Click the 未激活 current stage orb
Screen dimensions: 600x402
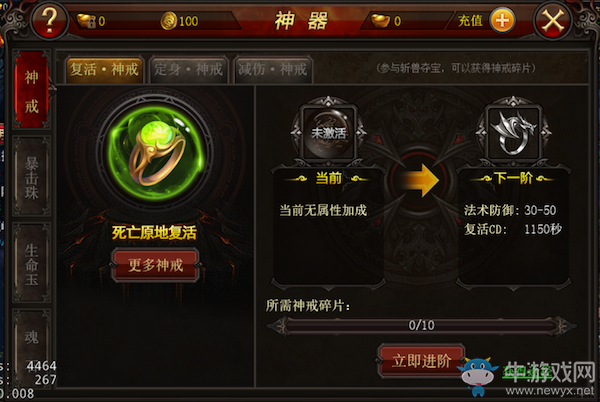click(328, 133)
